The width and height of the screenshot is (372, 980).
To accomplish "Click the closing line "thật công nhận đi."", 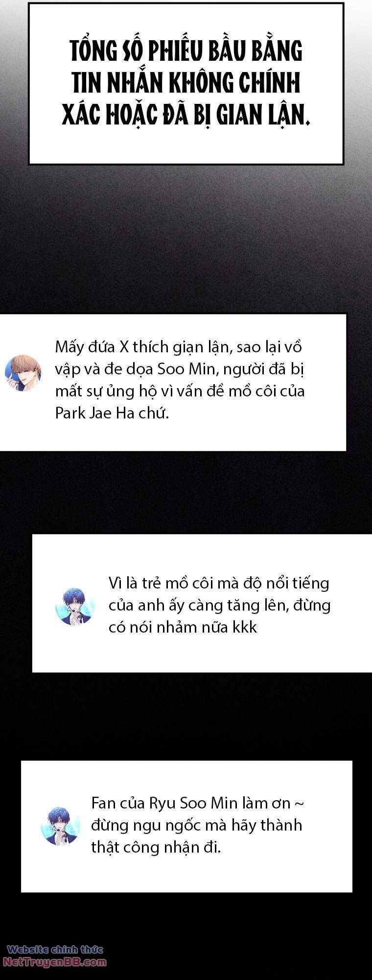I will (156, 847).
